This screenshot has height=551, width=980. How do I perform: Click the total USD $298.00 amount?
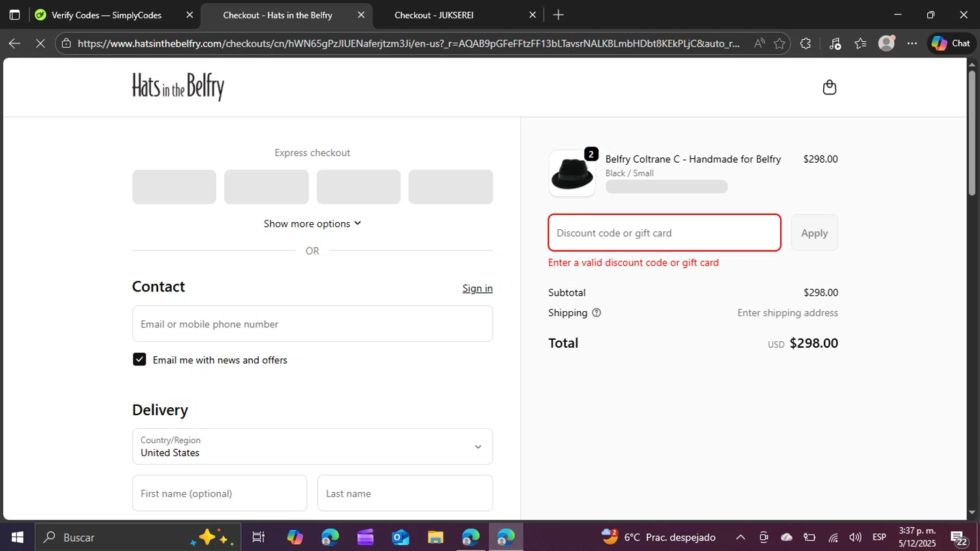[x=803, y=343]
